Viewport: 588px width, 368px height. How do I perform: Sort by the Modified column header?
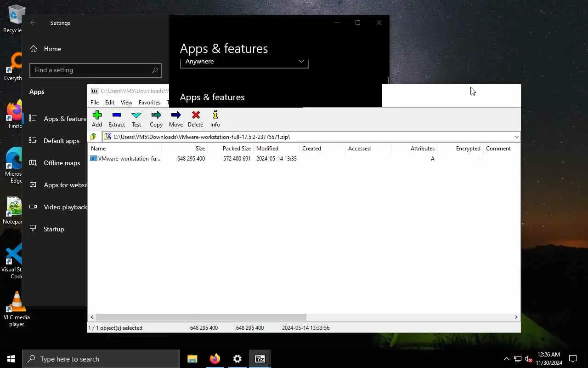tap(276, 149)
